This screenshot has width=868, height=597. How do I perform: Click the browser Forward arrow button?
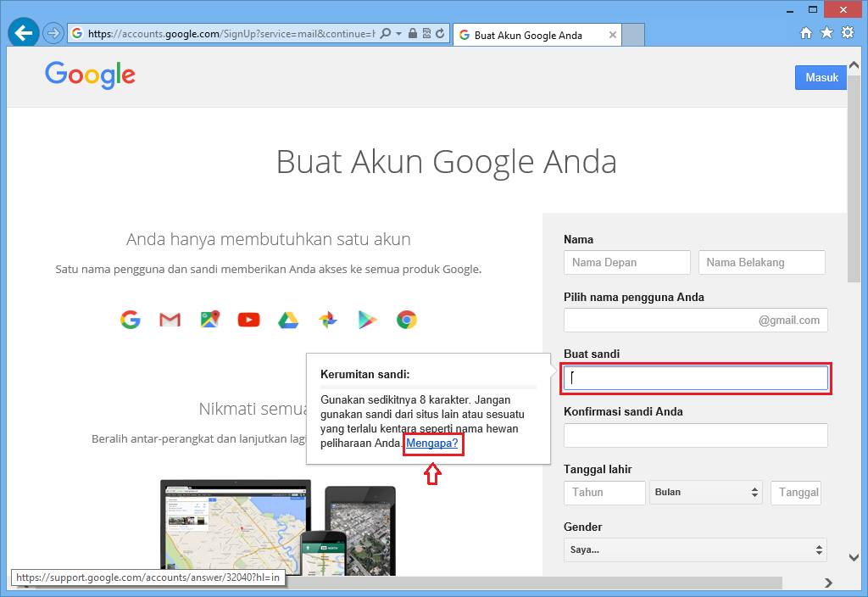click(53, 34)
